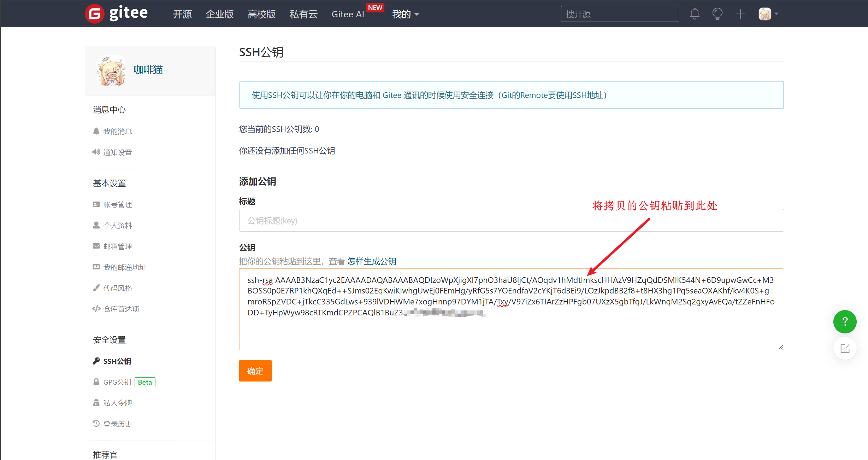Viewport: 868px width, 460px height.
Task: Click the history icon beside 登录历史
Action: pyautogui.click(x=96, y=423)
